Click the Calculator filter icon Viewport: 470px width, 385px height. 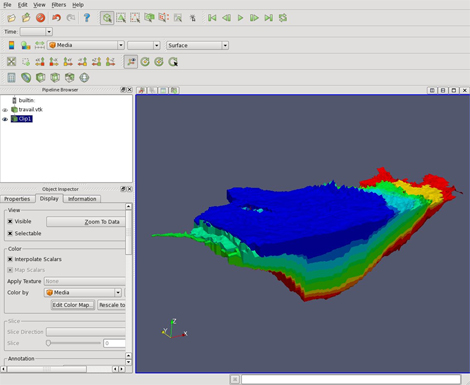(11, 78)
